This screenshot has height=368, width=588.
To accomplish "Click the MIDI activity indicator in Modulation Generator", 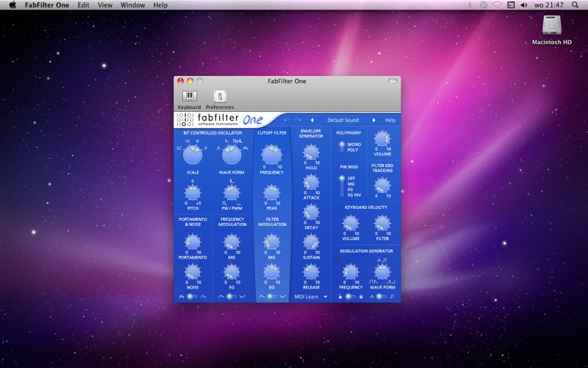I will (x=337, y=258).
